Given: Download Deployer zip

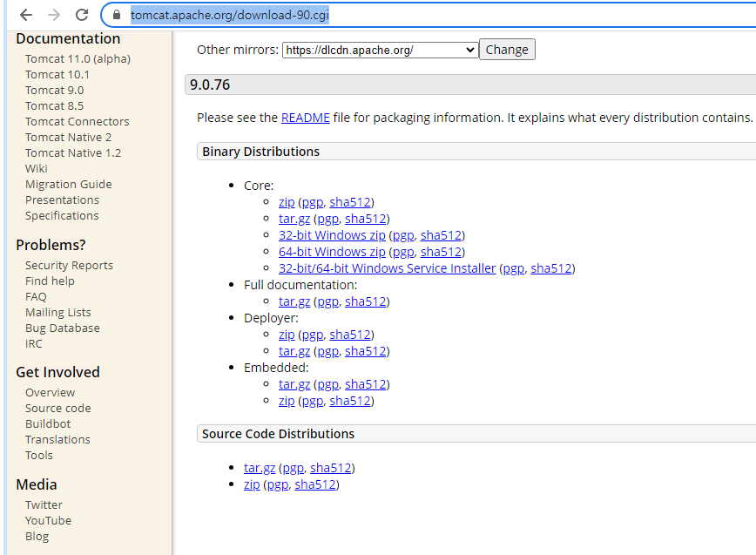Looking at the screenshot, I should point(287,335).
